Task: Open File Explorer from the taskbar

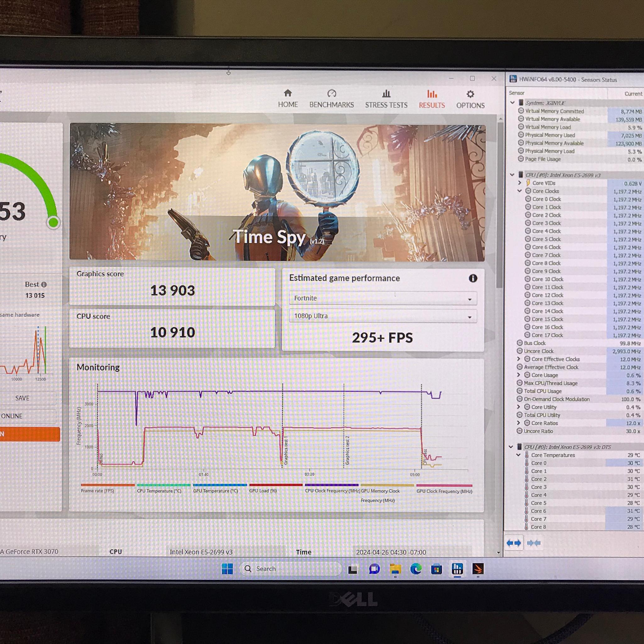Action: [x=395, y=569]
